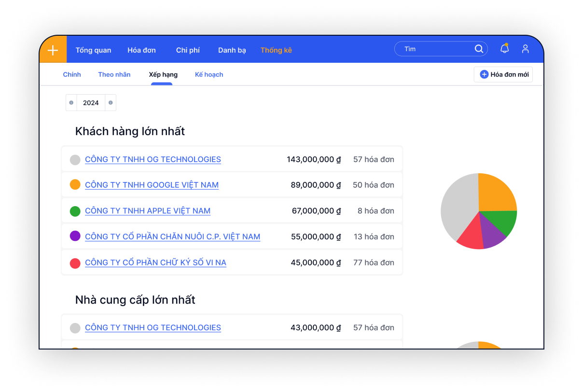Screen dimensions: 583x392
Task: Open the Chi phí menu
Action: click(188, 50)
